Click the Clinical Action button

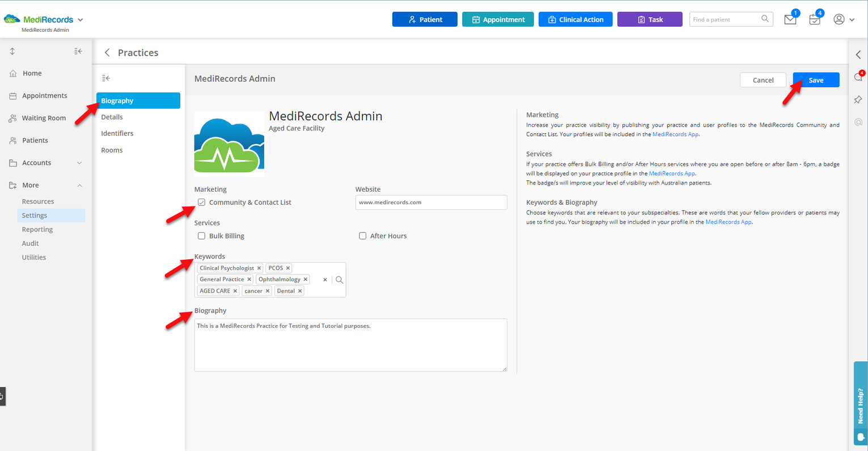click(575, 19)
